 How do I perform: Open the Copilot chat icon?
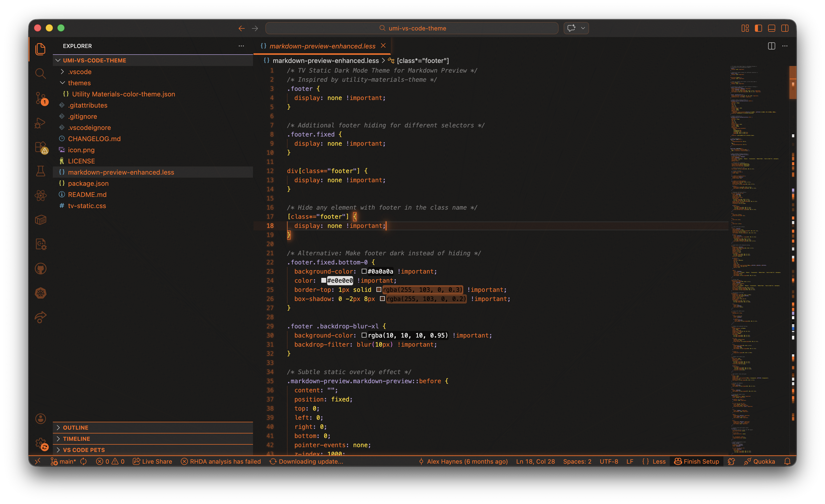point(572,28)
